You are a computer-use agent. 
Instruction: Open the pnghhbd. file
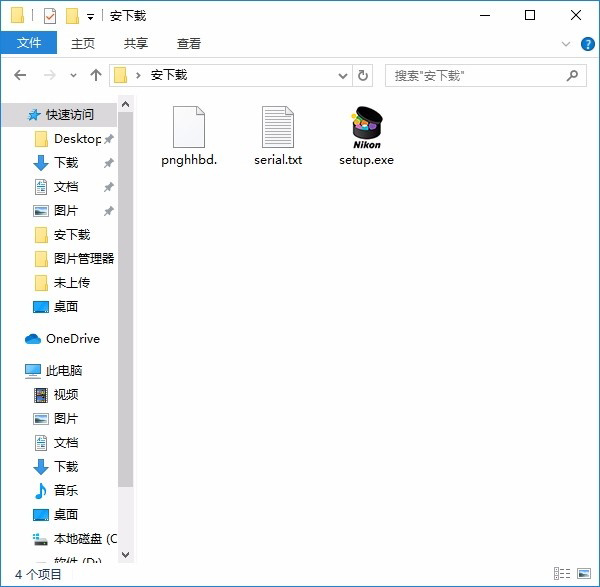point(189,136)
